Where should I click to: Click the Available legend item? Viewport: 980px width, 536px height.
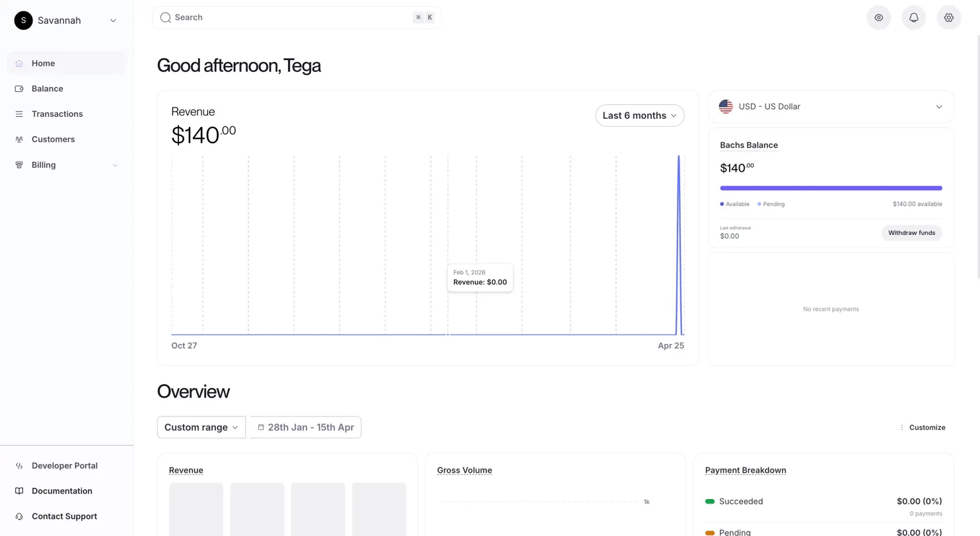coord(734,205)
